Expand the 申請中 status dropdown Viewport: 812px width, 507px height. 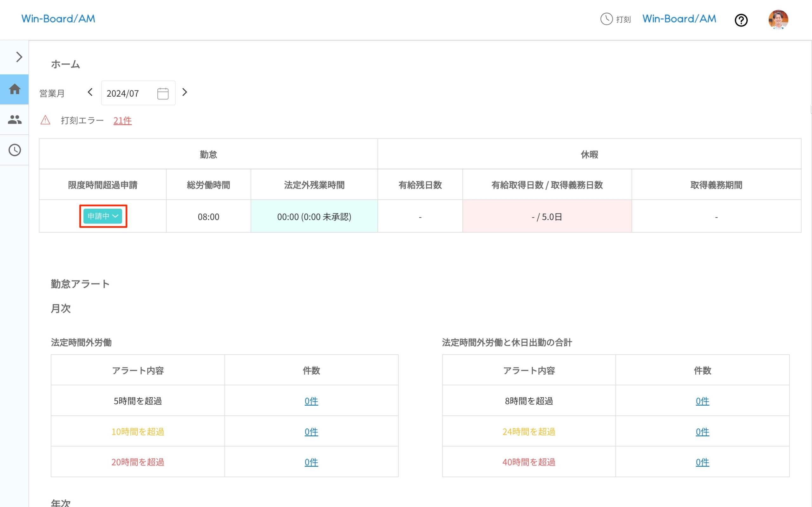(x=103, y=216)
